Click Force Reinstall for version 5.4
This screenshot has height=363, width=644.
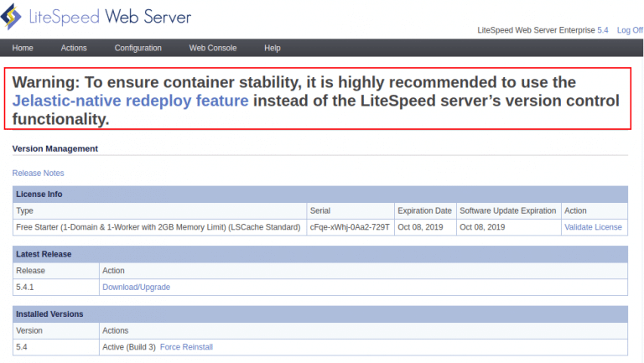pos(186,347)
